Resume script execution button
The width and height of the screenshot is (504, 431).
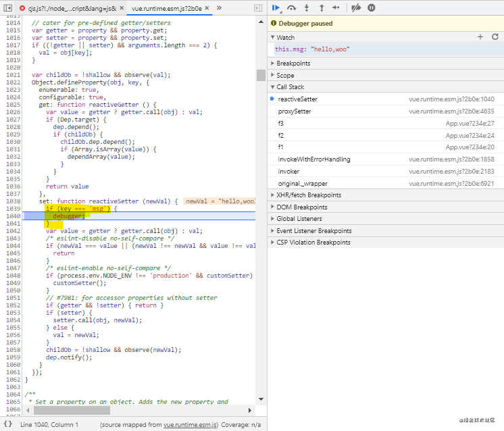[276, 7]
